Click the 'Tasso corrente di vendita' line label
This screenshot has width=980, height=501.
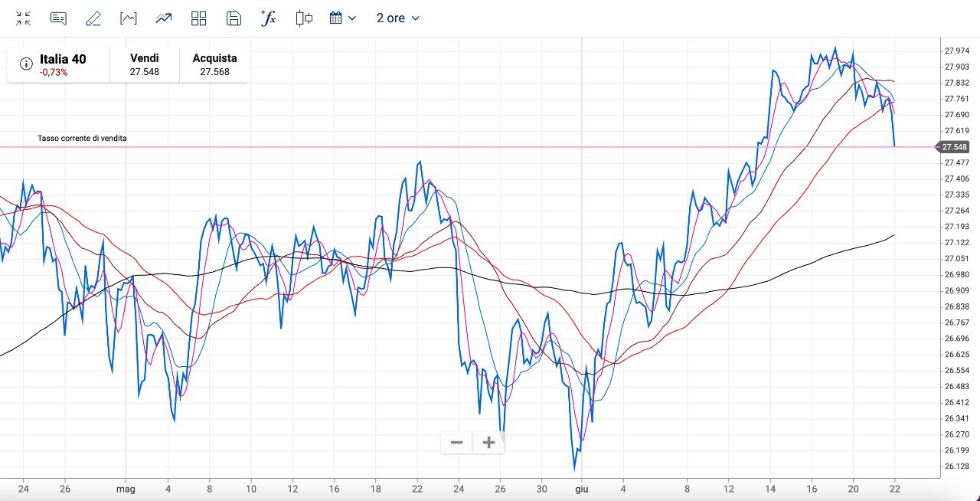[x=82, y=139]
